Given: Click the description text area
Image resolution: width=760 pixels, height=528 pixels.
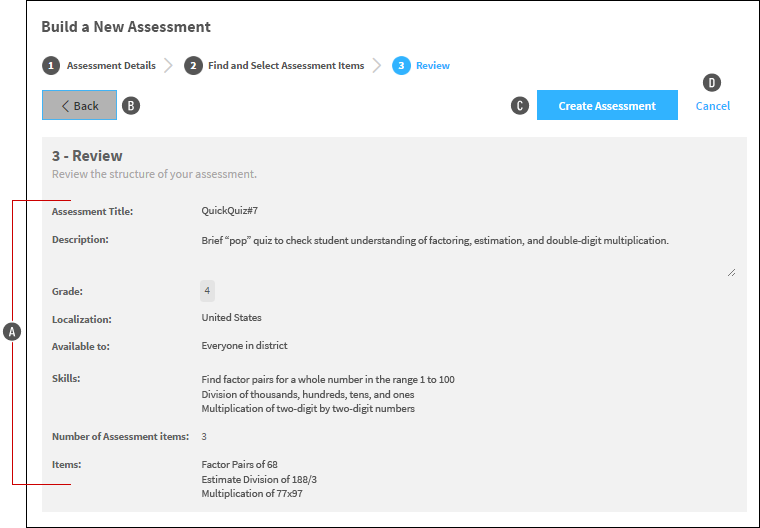Looking at the screenshot, I should [x=468, y=255].
